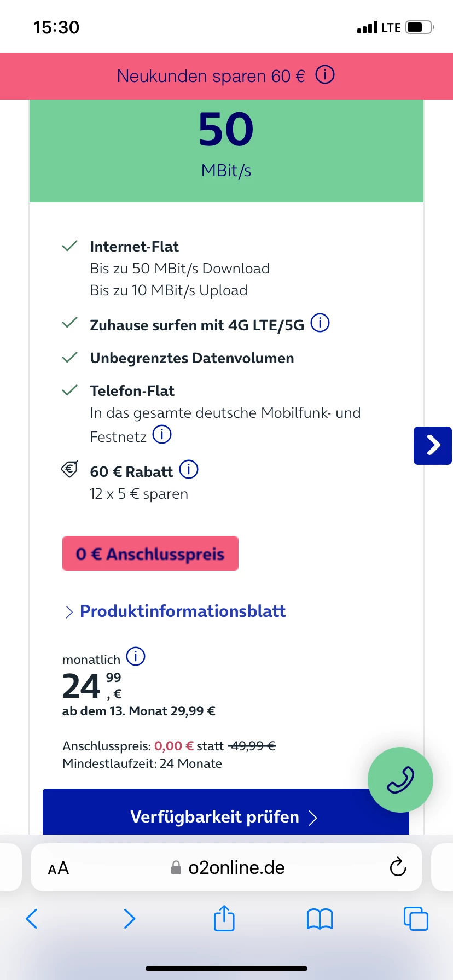453x980 pixels.
Task: Tap info icon beside 60 € Rabatt
Action: coord(189,469)
